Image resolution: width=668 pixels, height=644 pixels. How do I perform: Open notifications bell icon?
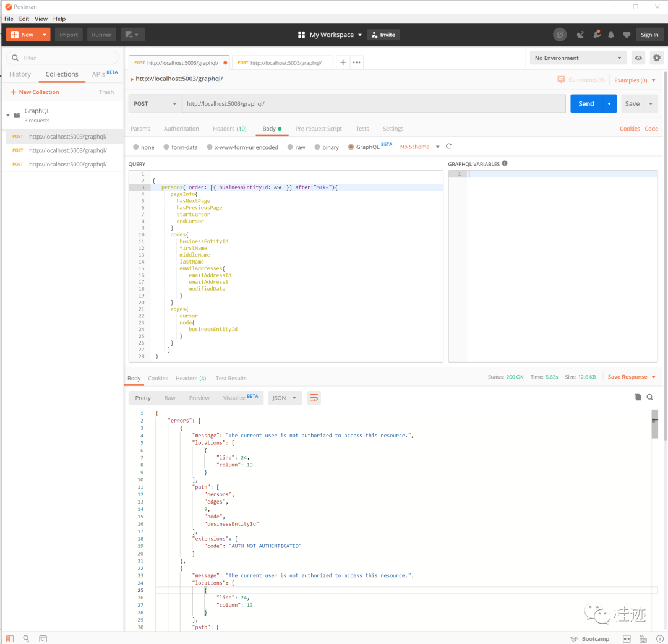pos(611,35)
